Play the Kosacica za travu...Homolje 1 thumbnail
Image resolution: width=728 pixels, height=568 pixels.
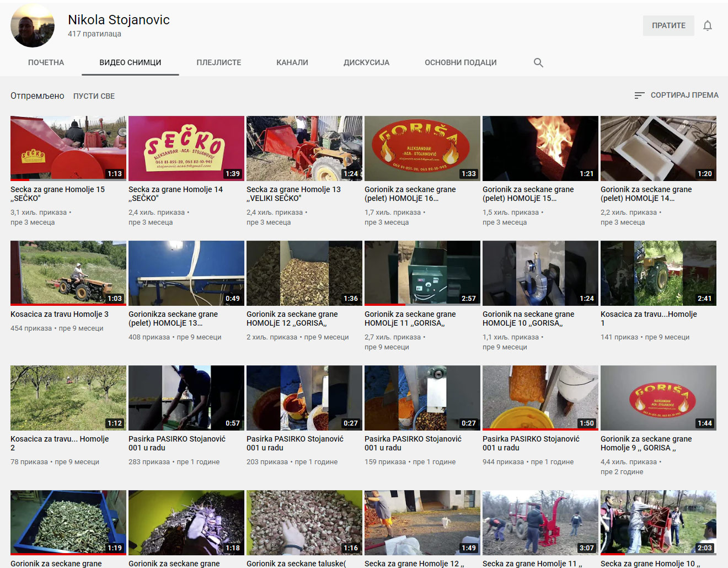(659, 273)
